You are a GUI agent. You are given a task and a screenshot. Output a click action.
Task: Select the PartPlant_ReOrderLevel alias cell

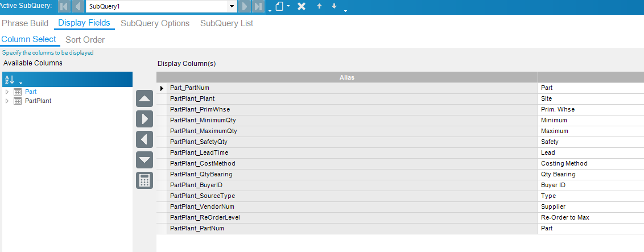click(x=352, y=217)
